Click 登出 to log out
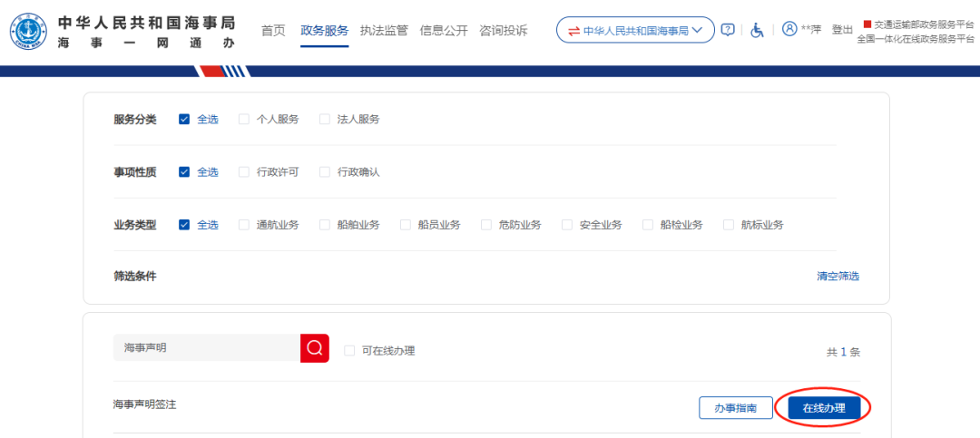 pos(842,29)
